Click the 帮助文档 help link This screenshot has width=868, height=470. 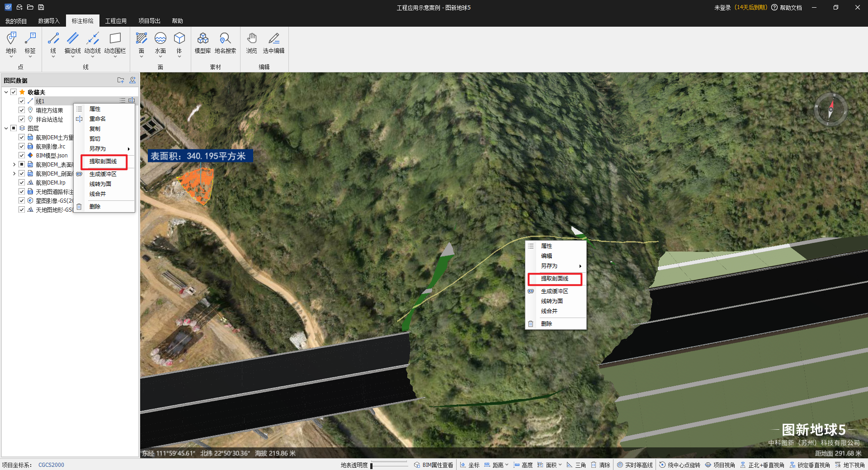pyautogui.click(x=790, y=8)
